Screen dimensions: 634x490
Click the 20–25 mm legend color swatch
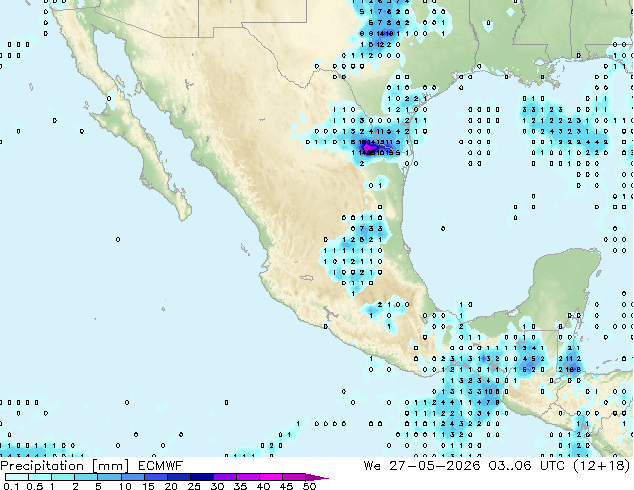tap(179, 477)
